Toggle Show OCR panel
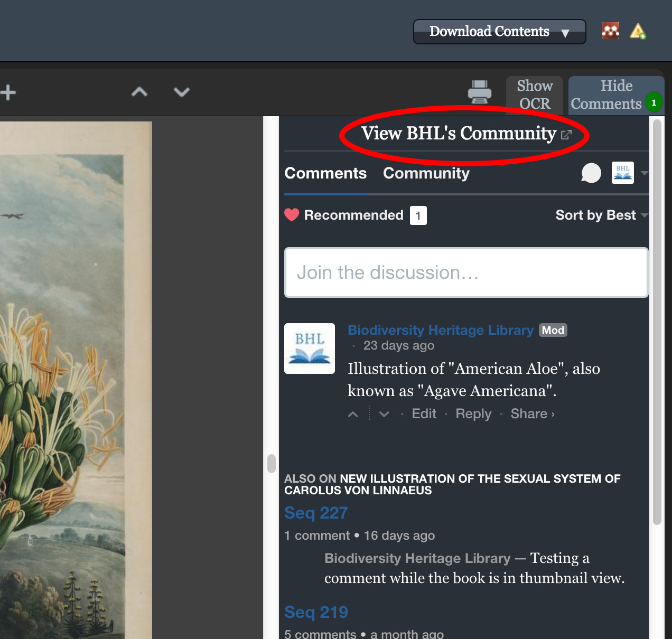Screen dimensions: 672x639 click(x=535, y=95)
